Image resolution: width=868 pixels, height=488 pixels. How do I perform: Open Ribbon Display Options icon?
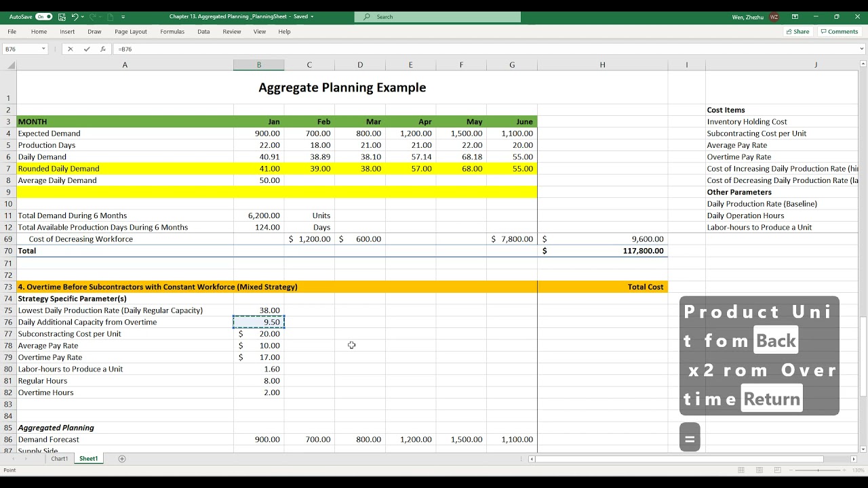coord(795,16)
